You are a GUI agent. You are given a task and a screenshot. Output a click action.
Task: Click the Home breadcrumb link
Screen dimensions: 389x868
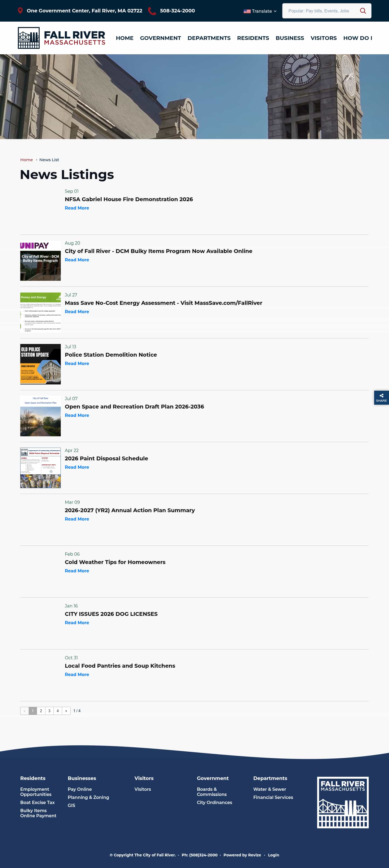tap(26, 160)
